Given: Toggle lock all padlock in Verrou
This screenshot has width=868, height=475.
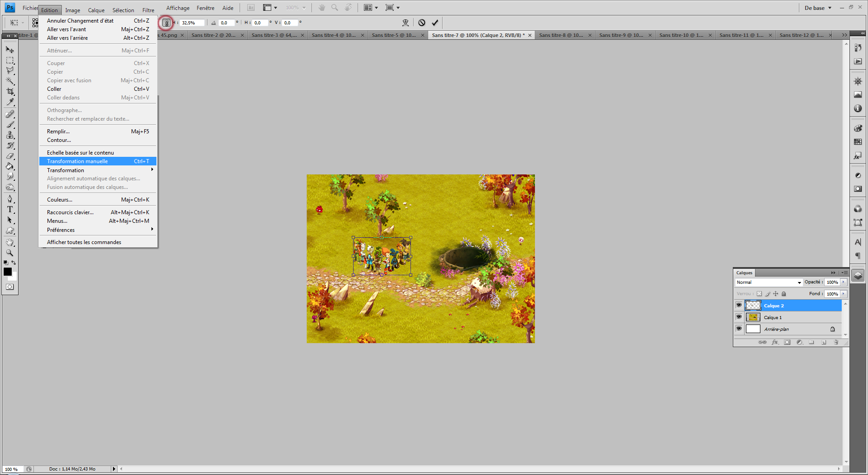Looking at the screenshot, I should [x=783, y=294].
